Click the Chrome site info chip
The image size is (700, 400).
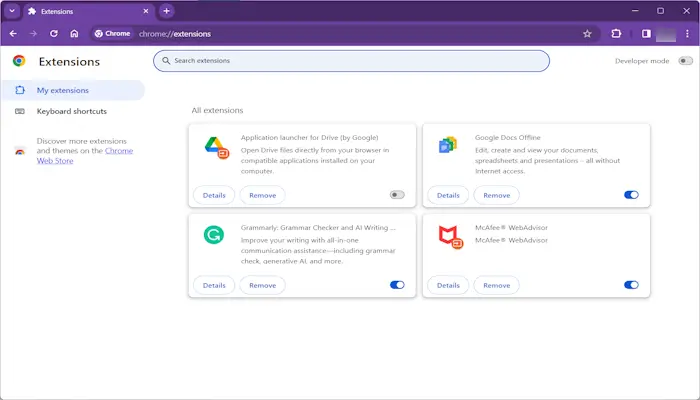[112, 33]
